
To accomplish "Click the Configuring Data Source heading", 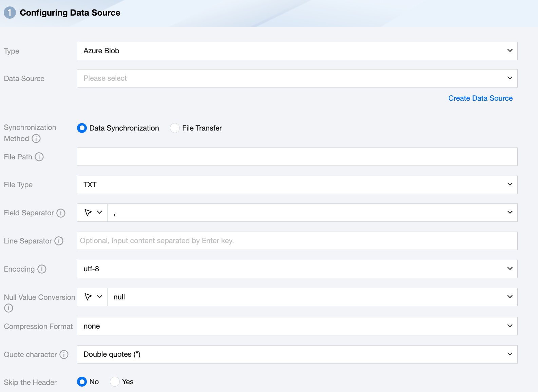I will pyautogui.click(x=70, y=13).
